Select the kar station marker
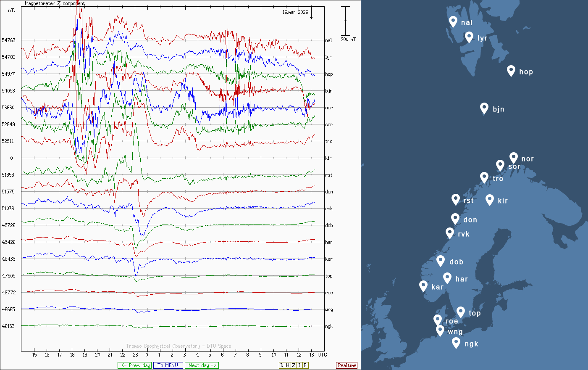The width and height of the screenshot is (588, 370). click(423, 286)
